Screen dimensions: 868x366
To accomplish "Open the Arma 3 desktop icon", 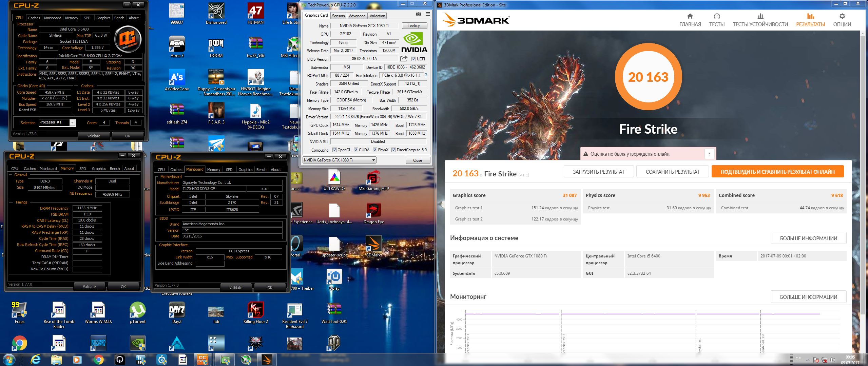I will click(x=177, y=47).
